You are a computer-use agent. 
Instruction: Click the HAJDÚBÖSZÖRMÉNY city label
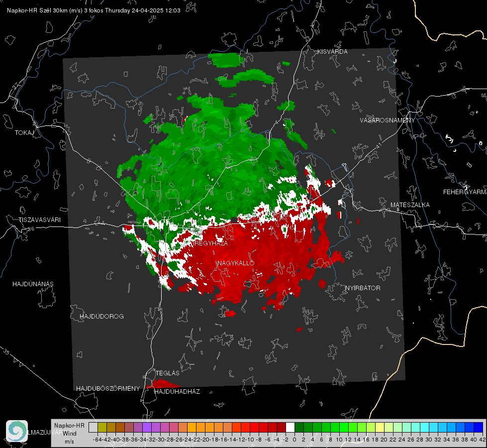pyautogui.click(x=108, y=389)
